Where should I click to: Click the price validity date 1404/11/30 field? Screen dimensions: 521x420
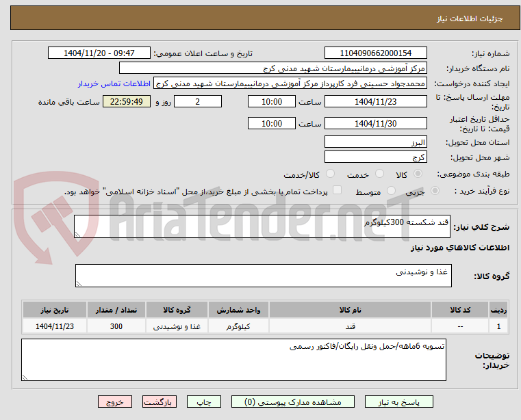[375, 124]
